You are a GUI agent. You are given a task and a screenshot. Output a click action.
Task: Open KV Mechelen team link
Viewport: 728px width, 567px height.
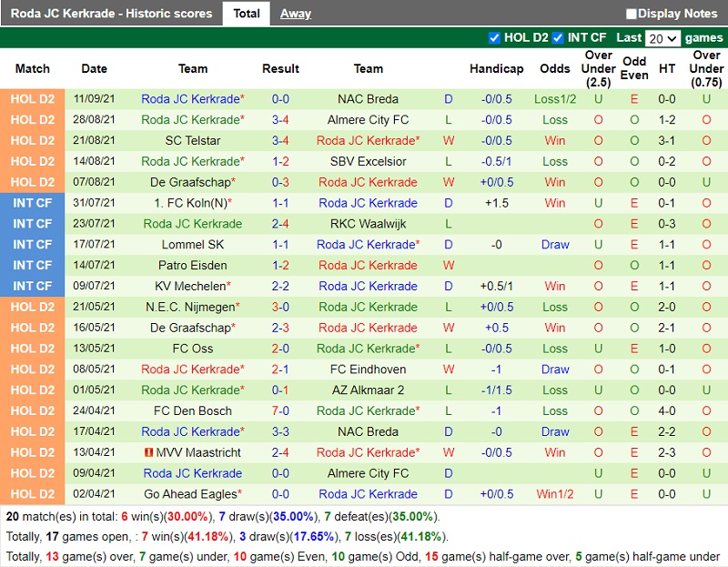190,287
